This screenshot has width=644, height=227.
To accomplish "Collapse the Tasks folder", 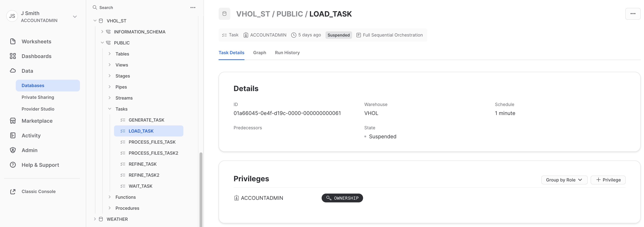I will click(x=109, y=109).
